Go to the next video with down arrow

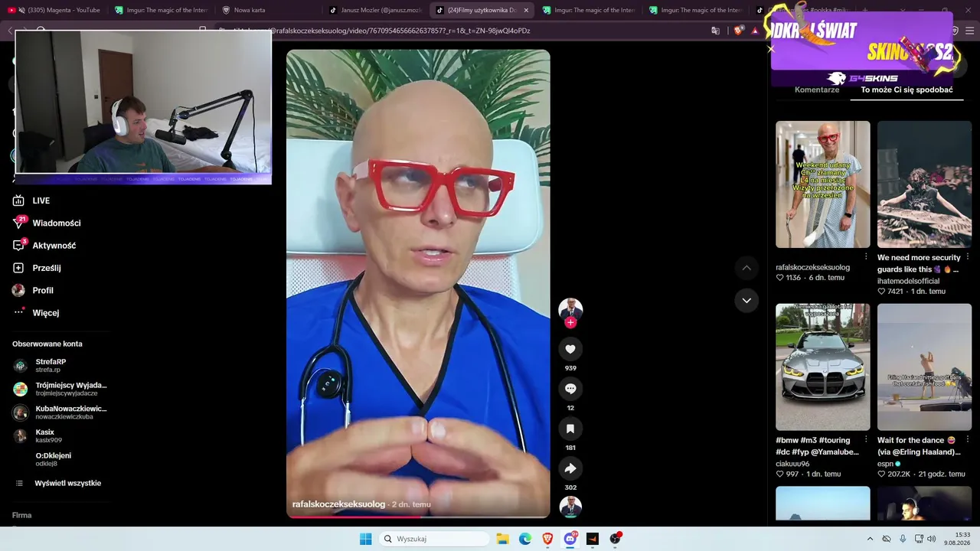[746, 300]
